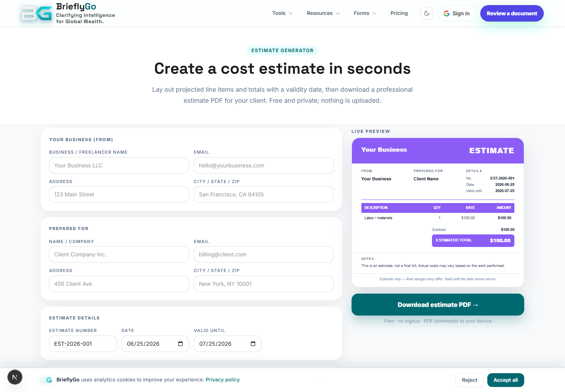This screenshot has width=565, height=392.
Task: Click 'Estimate only' footer disclaimer
Action: (438, 279)
